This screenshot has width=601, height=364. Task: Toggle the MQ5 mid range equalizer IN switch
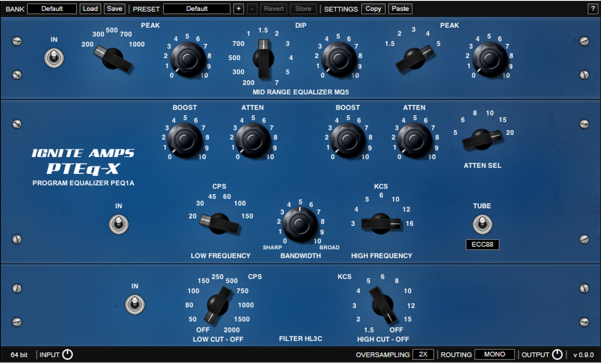54,58
